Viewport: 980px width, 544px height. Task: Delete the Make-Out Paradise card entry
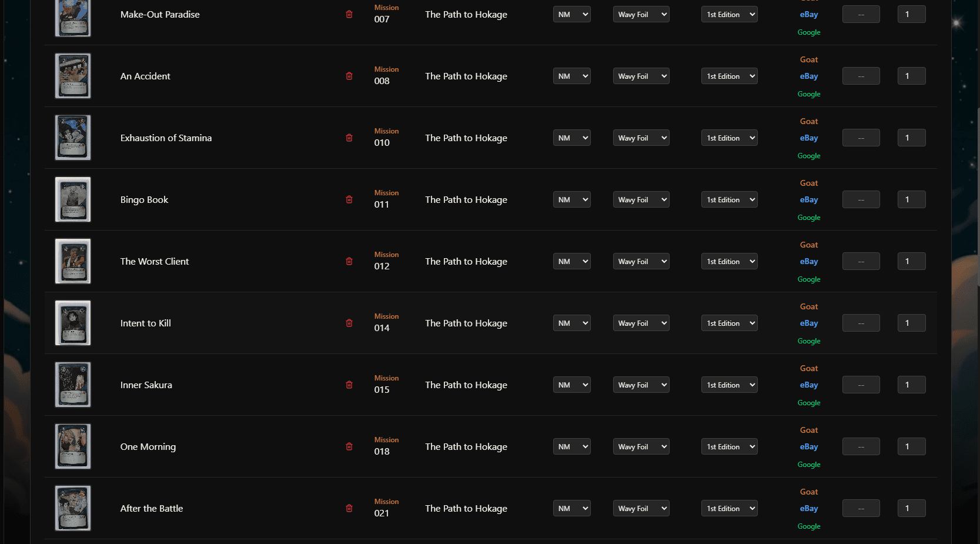[x=349, y=14]
